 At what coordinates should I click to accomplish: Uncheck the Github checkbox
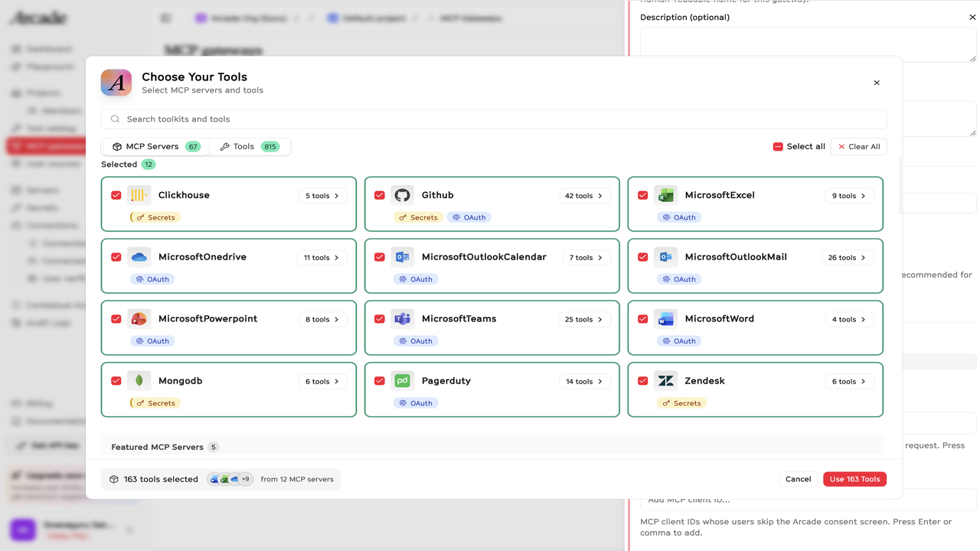click(x=380, y=195)
